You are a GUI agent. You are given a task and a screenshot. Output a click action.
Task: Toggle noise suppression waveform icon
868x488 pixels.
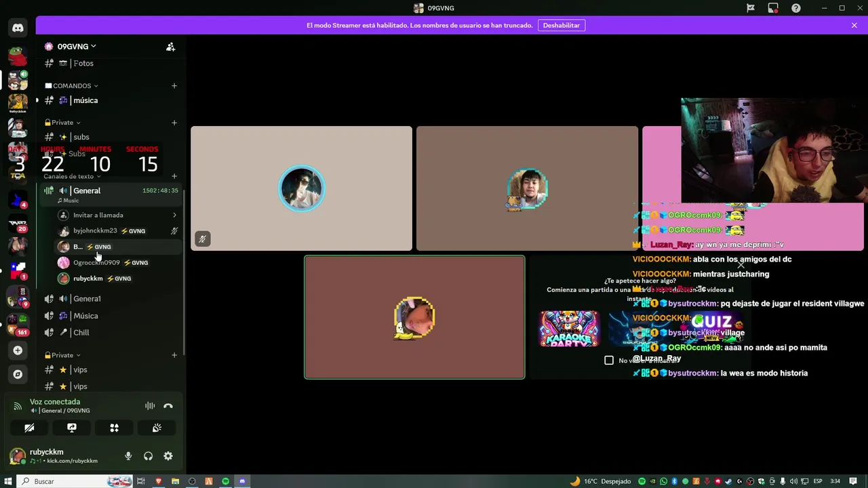tap(150, 406)
